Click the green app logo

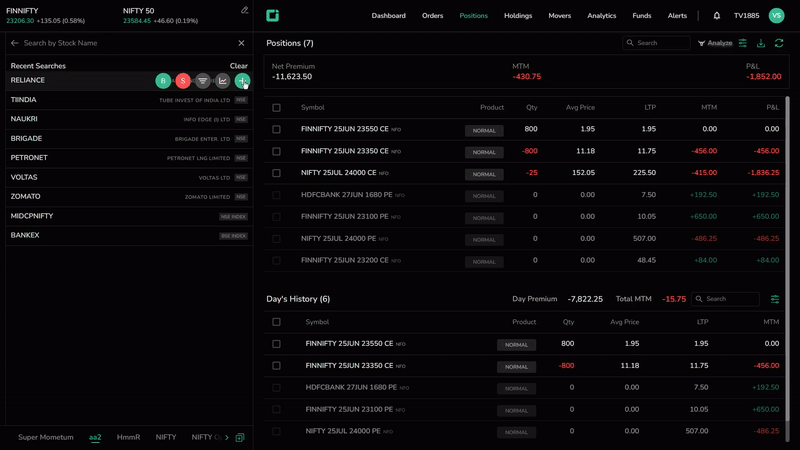click(272, 16)
